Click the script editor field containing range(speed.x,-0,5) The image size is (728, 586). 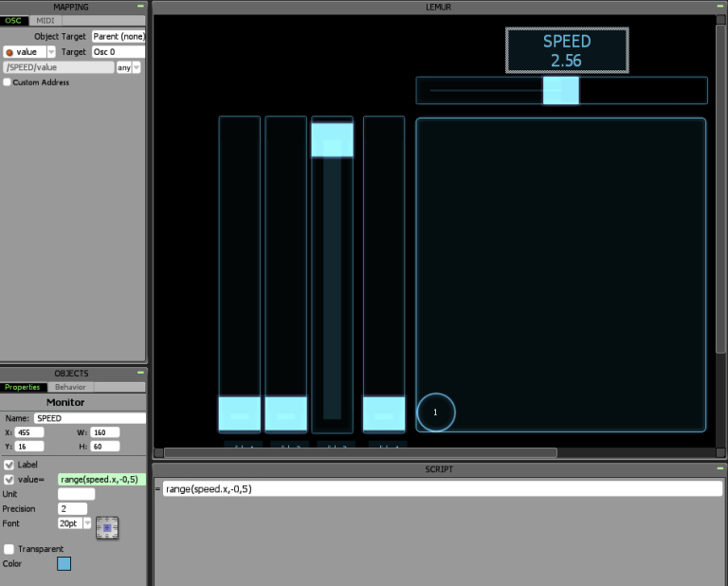pos(442,488)
